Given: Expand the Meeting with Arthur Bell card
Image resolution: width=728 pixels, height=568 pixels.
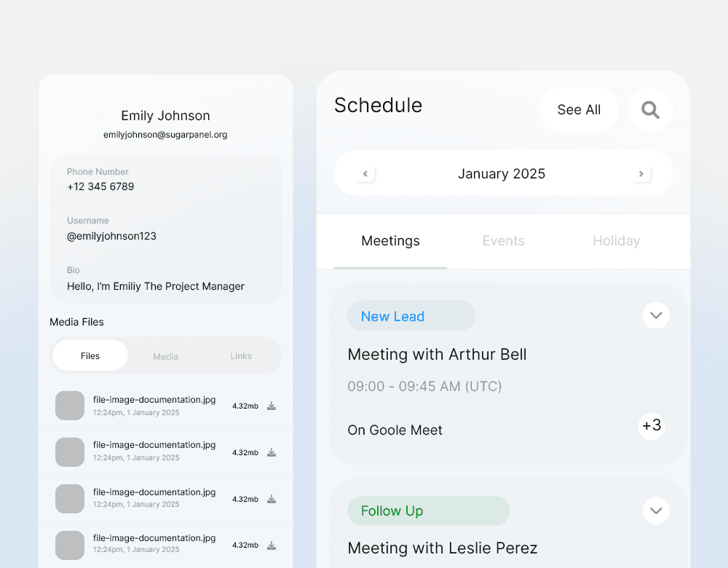Looking at the screenshot, I should click(x=656, y=315).
